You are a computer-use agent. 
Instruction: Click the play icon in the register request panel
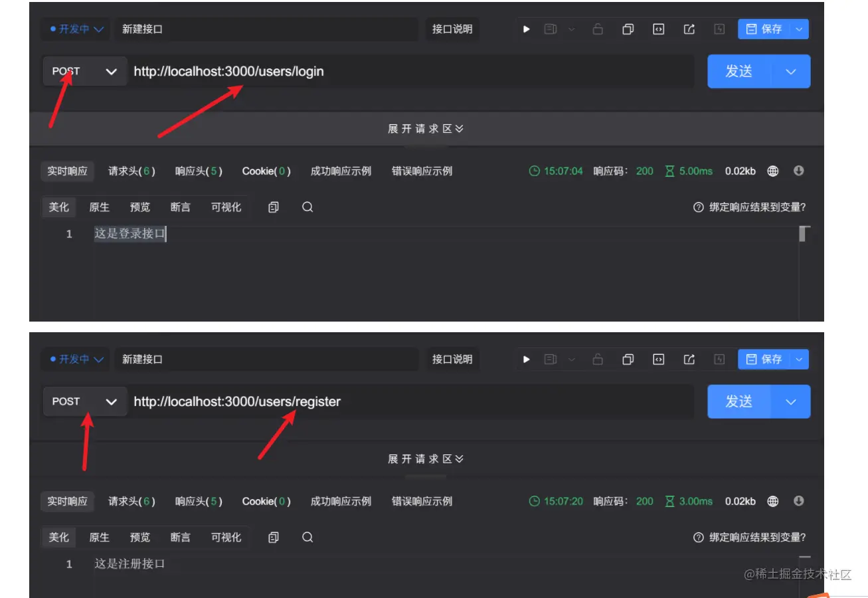(527, 359)
